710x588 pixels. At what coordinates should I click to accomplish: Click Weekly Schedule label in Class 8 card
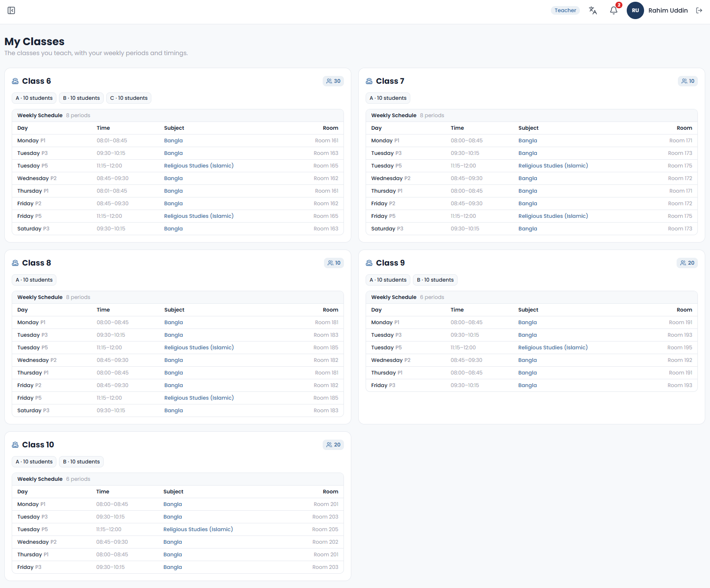(40, 297)
